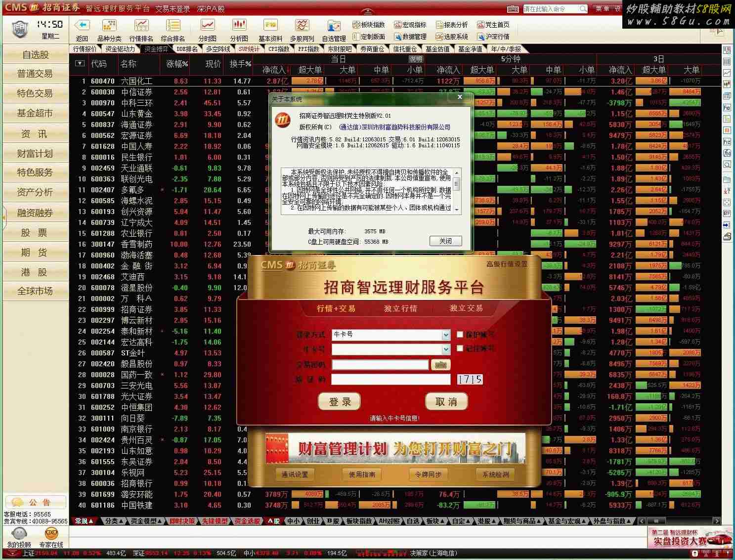Expand 资金模型 bottom tab menu

point(146,521)
